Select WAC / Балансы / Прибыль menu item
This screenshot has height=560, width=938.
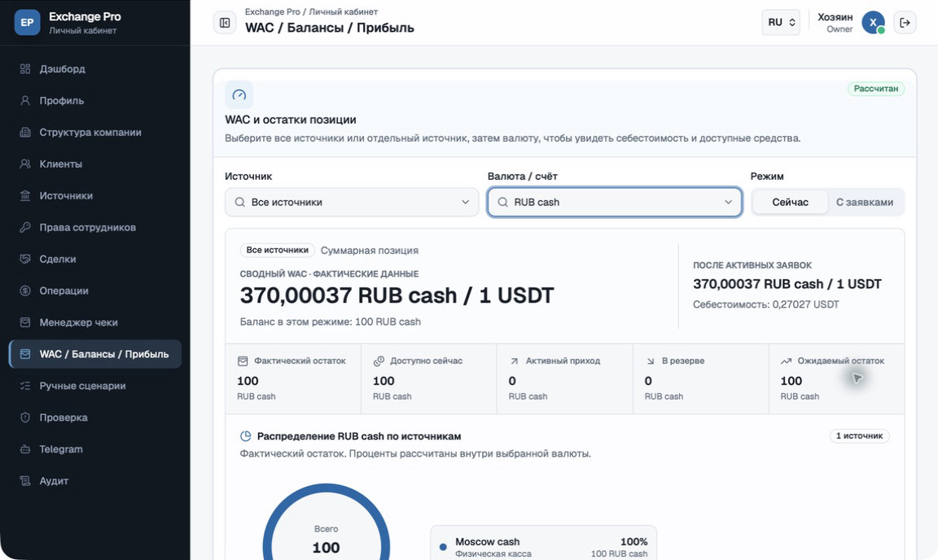[x=94, y=354]
